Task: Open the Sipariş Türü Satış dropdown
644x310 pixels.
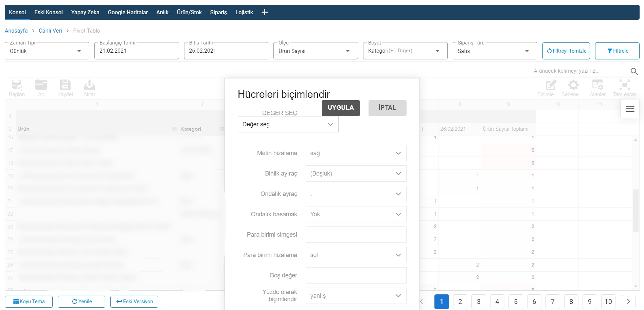Action: tap(495, 51)
